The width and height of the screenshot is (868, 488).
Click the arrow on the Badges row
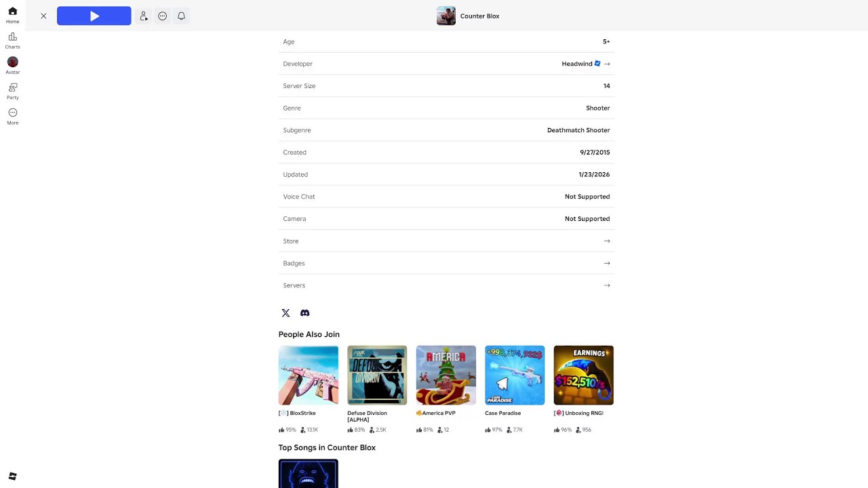607,263
